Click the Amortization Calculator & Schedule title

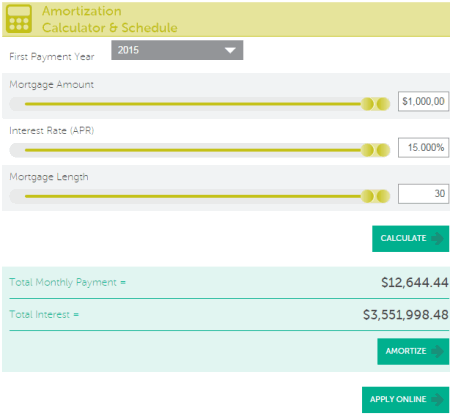pos(110,19)
